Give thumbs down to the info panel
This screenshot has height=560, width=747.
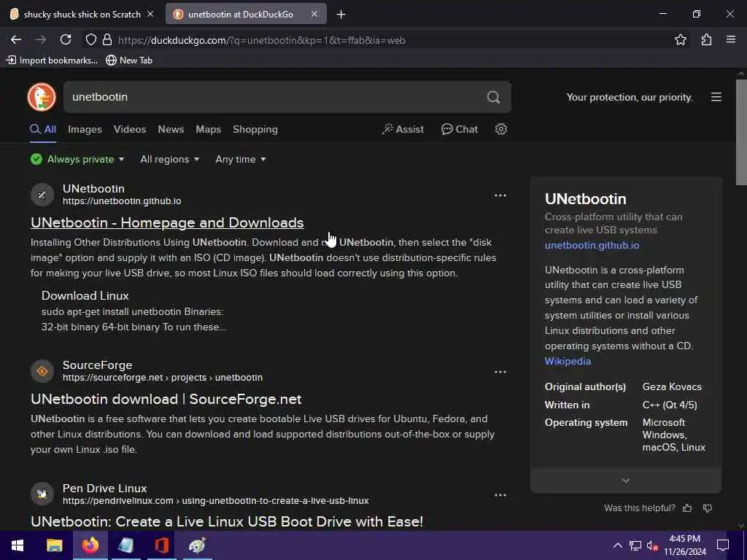click(x=708, y=508)
